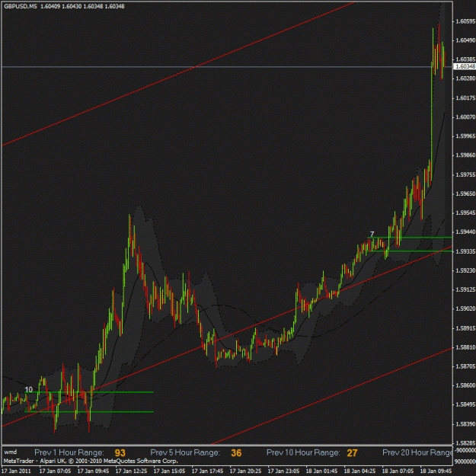The height and width of the screenshot is (476, 476).
Task: Click the 1.59335 price axis label
Action: [465, 251]
